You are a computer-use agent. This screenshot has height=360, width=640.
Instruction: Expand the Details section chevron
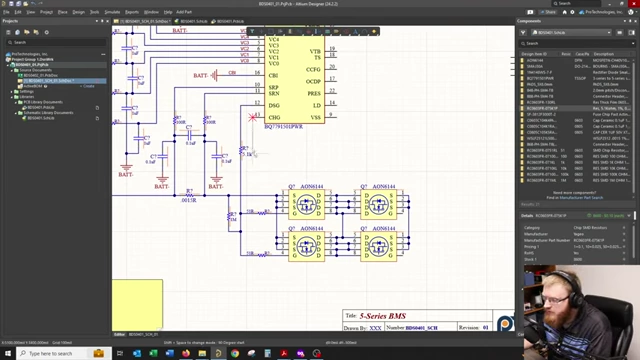pyautogui.click(x=629, y=216)
